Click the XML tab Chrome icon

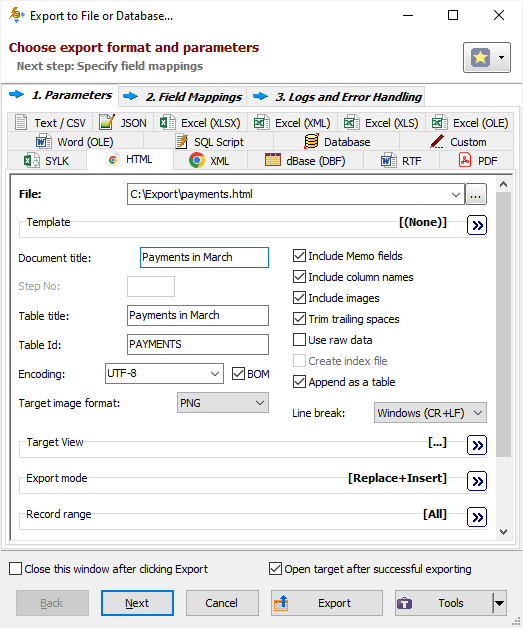197,161
